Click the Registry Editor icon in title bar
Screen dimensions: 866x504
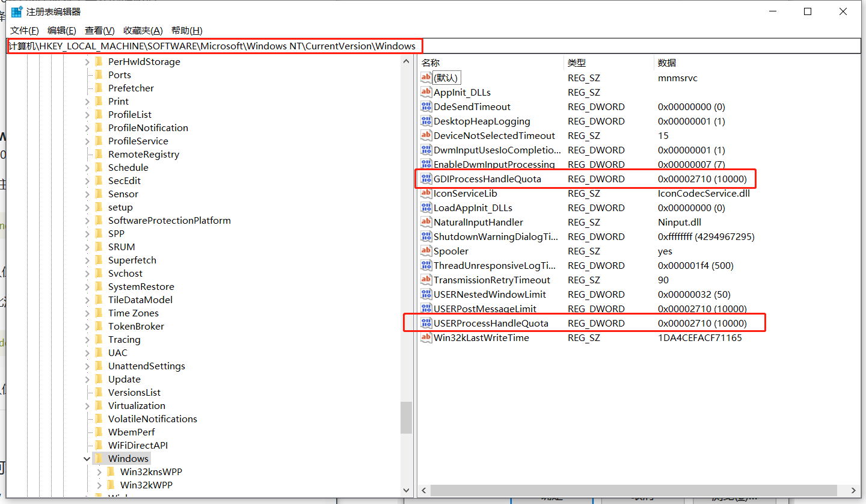16,11
